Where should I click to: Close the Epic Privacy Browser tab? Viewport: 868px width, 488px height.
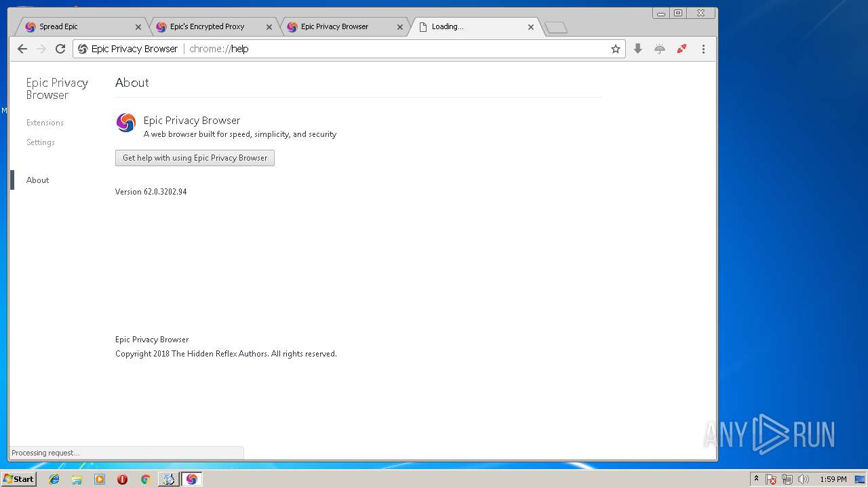click(400, 27)
